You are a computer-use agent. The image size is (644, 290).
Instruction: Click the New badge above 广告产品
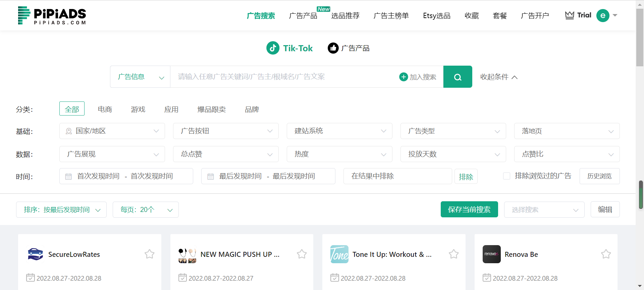(324, 9)
